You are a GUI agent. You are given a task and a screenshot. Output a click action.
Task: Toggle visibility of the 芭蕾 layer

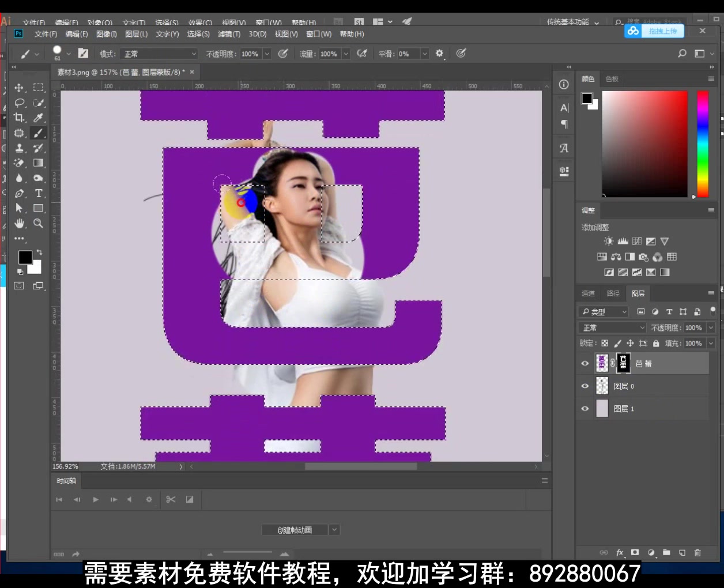[585, 363]
